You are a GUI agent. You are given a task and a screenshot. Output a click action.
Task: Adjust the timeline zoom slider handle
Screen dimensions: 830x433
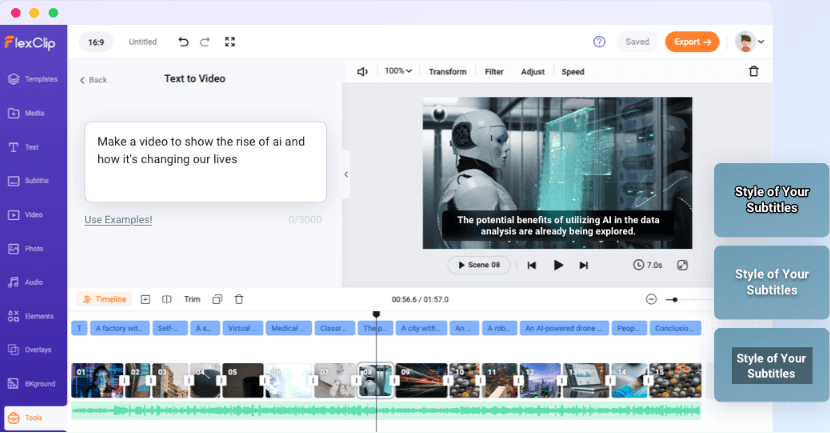point(674,299)
